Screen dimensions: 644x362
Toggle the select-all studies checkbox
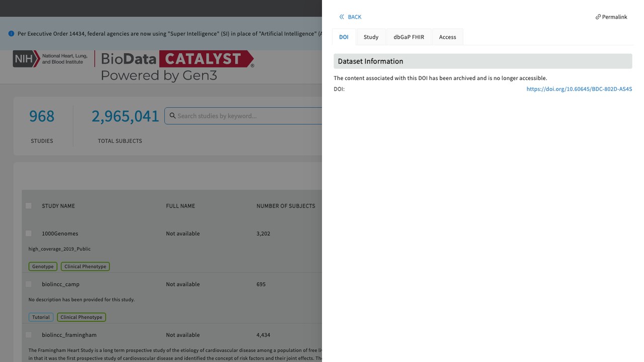[29, 206]
